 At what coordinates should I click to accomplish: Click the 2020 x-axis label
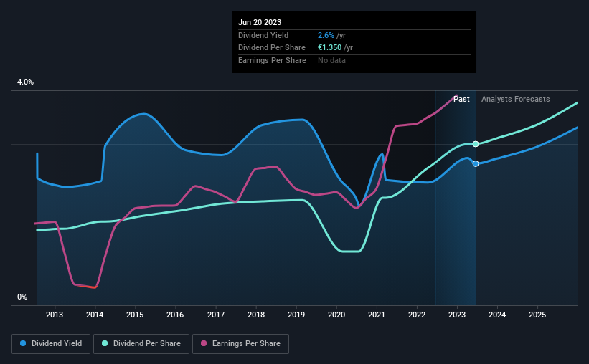[x=336, y=315]
